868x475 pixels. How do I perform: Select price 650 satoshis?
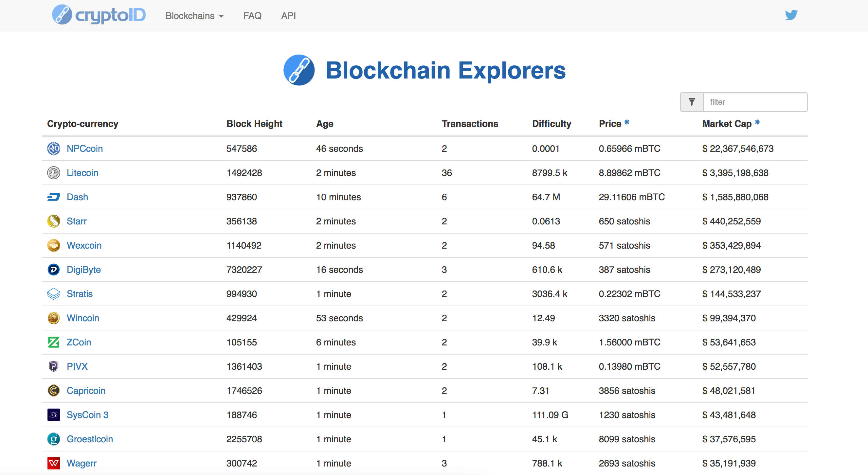tap(624, 221)
